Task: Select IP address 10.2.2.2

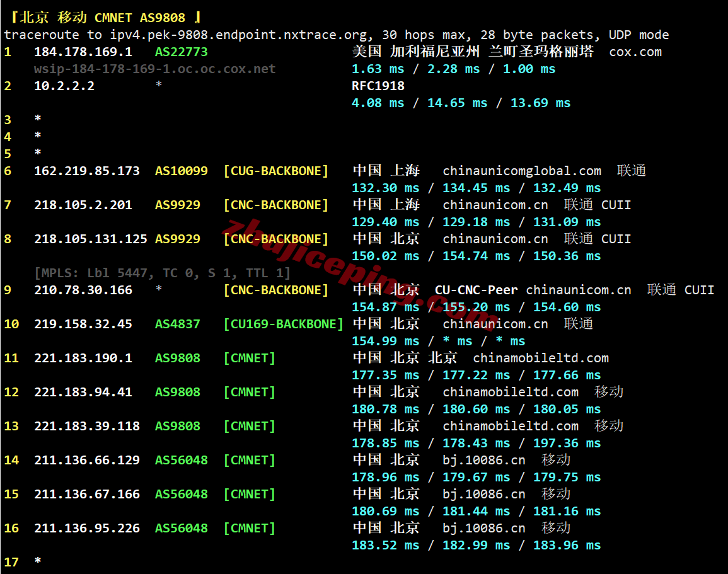Action: [x=64, y=86]
